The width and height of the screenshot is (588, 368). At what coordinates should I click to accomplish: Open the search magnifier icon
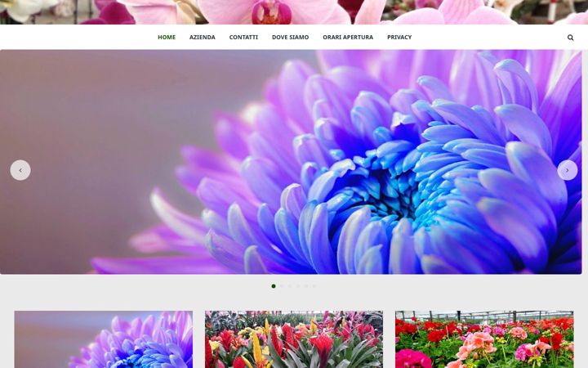pyautogui.click(x=570, y=37)
